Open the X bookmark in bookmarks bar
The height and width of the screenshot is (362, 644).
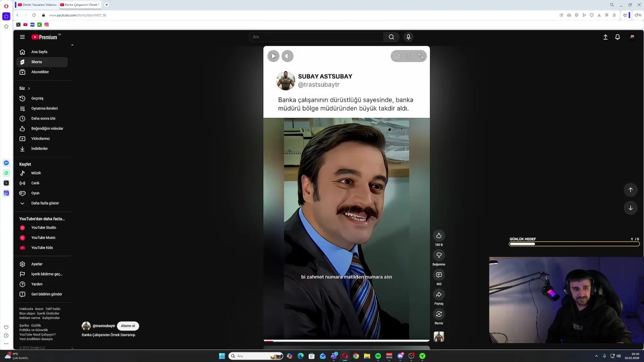18,25
